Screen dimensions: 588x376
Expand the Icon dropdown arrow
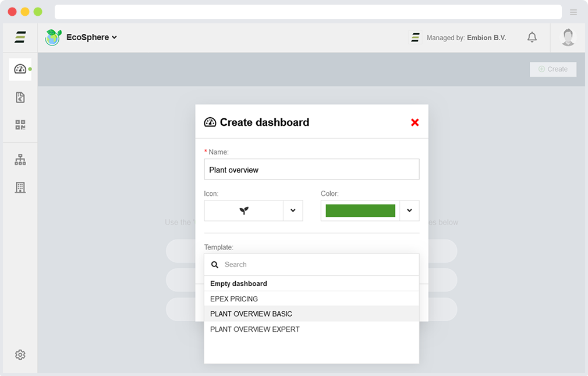click(x=293, y=210)
